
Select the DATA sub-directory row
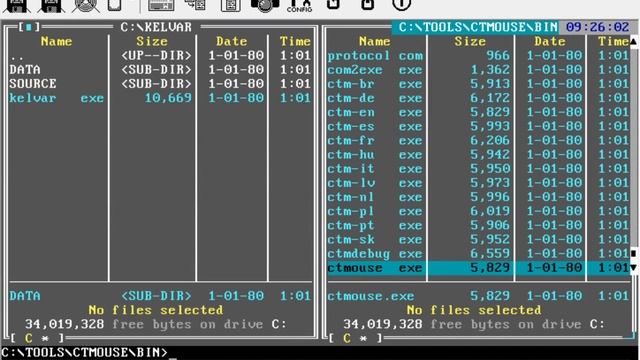[160, 70]
